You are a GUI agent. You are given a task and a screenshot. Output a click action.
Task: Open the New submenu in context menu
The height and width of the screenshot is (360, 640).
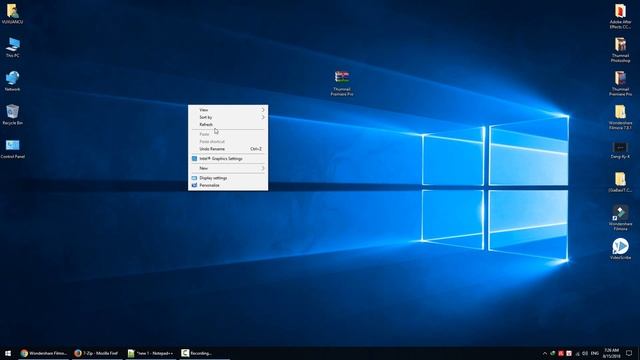pyautogui.click(x=228, y=168)
